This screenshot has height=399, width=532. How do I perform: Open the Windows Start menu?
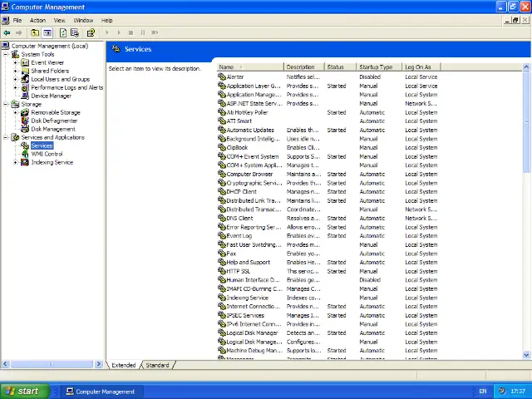[x=25, y=392]
